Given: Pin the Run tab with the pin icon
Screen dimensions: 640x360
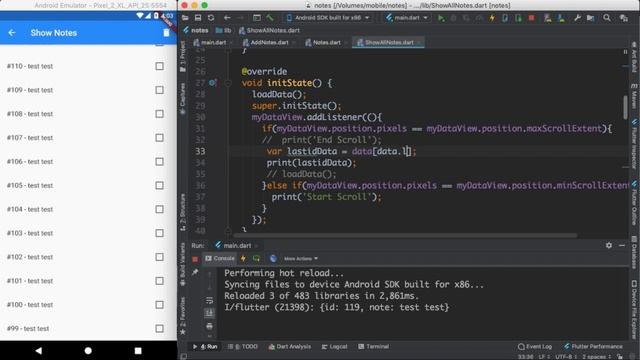Looking at the screenshot, I should [x=195, y=272].
